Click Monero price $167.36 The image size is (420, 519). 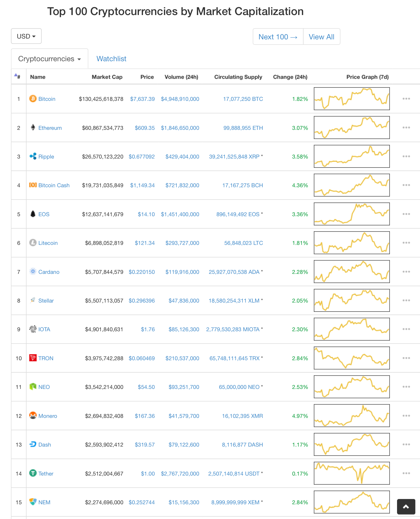coord(145,416)
